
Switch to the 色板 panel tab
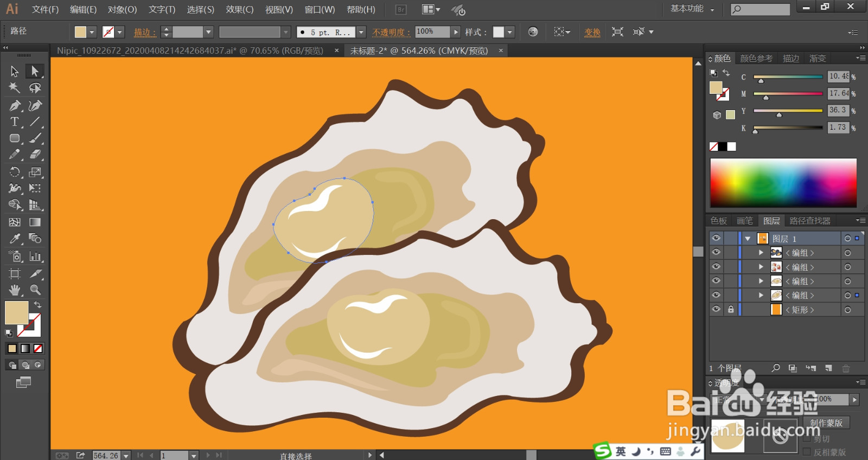coord(719,221)
